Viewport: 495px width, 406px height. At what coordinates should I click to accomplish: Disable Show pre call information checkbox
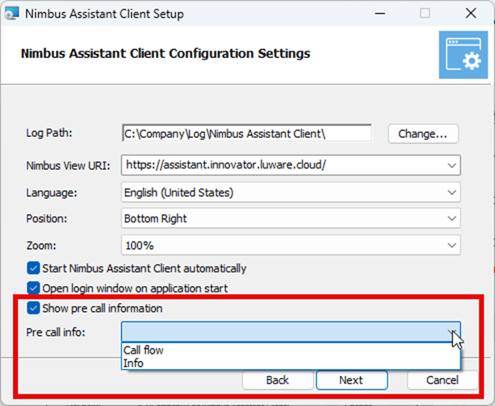coord(33,308)
